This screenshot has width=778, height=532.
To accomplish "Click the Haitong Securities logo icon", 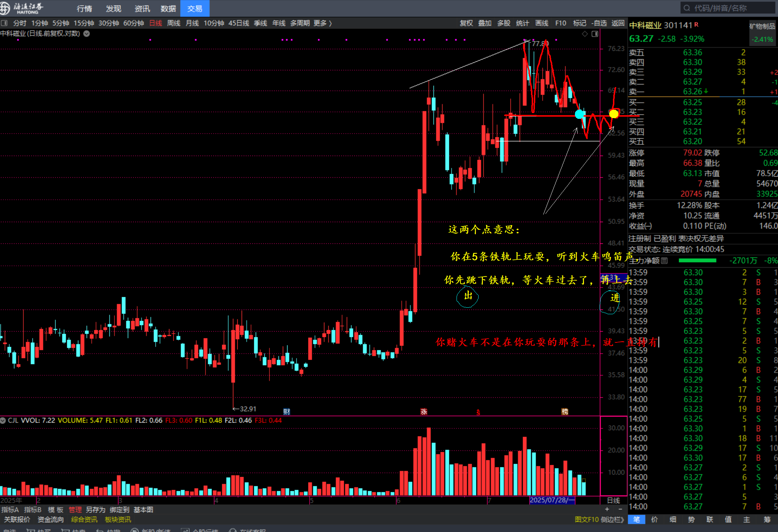I will [5, 8].
